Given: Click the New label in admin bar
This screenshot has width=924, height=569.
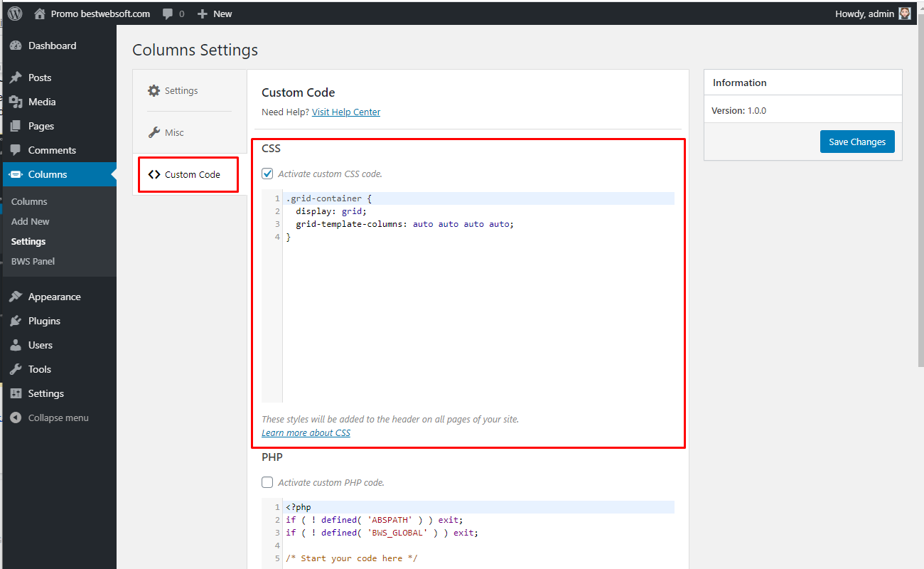Looking at the screenshot, I should pyautogui.click(x=222, y=14).
